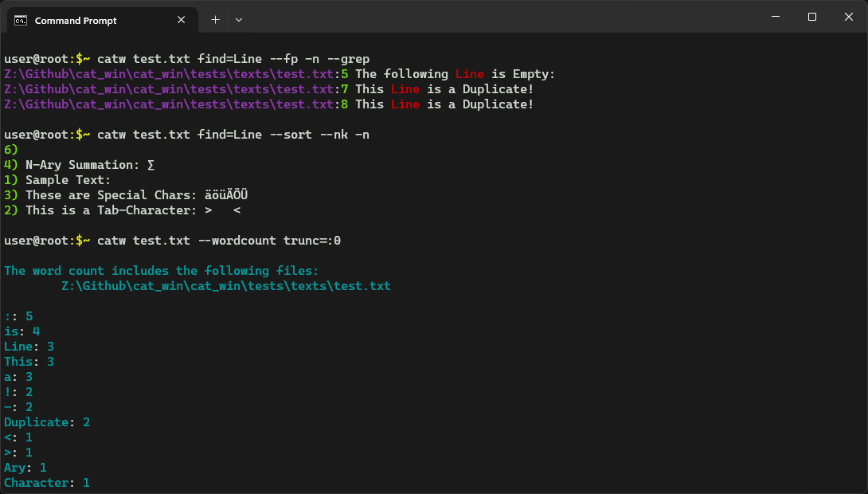868x494 pixels.
Task: Click the command 'catw test.txt find=Line --sort --nk -n'
Action: click(x=233, y=135)
